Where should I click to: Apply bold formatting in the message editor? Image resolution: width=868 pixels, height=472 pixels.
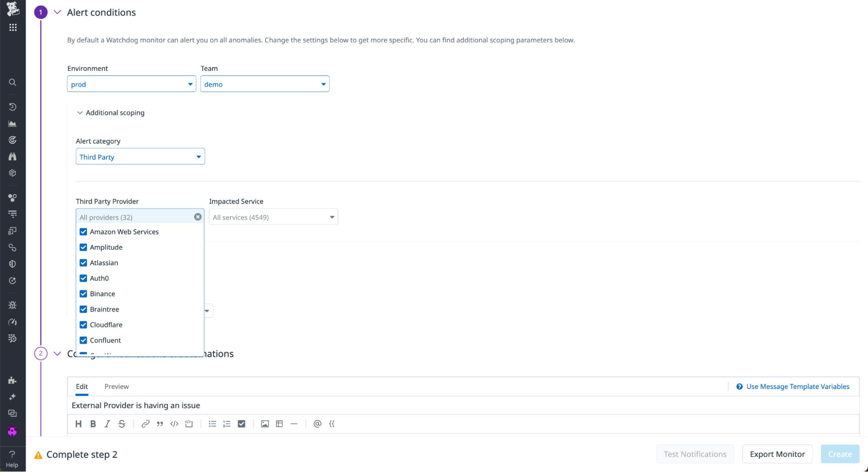(93, 424)
